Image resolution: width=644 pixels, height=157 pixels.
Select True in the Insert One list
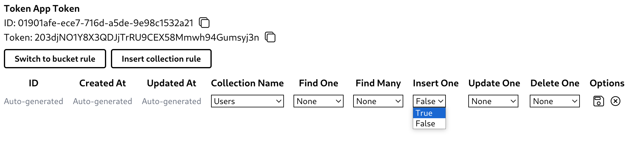tap(429, 113)
